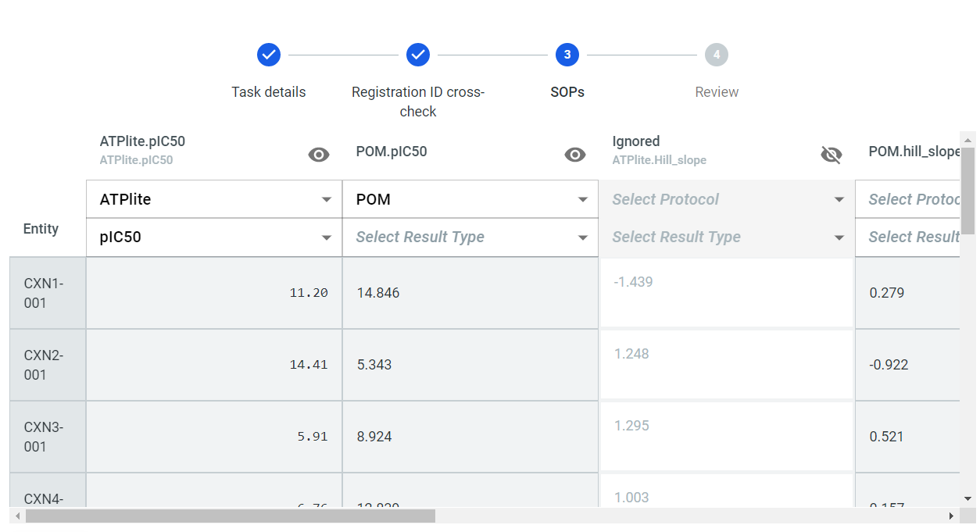Click the scroll up arrow on vertical scrollbar
The width and height of the screenshot is (980, 532).
[968, 141]
